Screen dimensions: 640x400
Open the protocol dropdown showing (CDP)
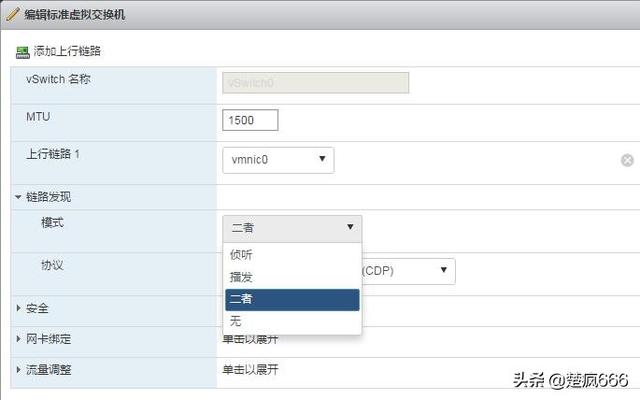tap(409, 271)
